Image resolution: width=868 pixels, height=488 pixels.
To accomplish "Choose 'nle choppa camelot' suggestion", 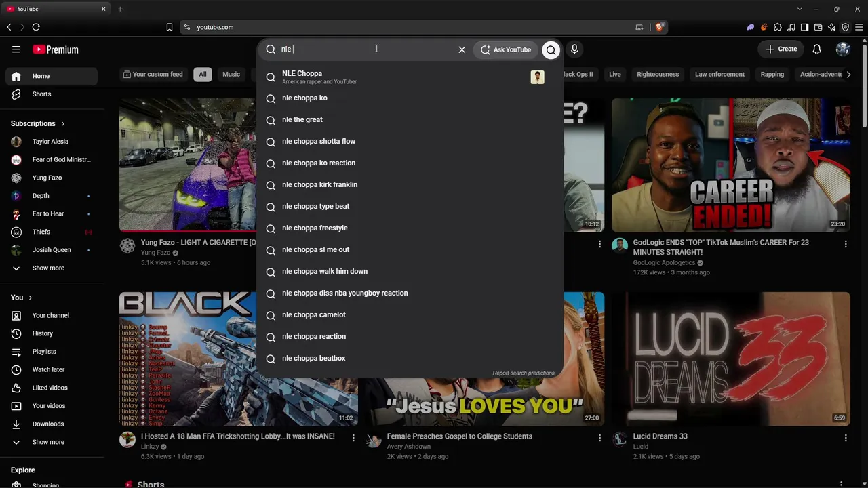I will [410, 315].
